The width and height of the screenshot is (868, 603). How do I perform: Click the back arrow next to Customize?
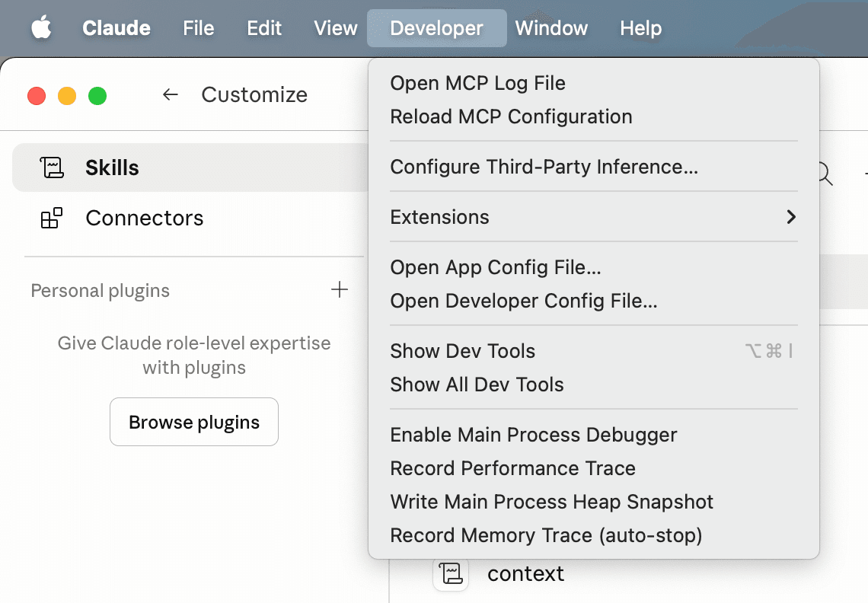pyautogui.click(x=170, y=94)
